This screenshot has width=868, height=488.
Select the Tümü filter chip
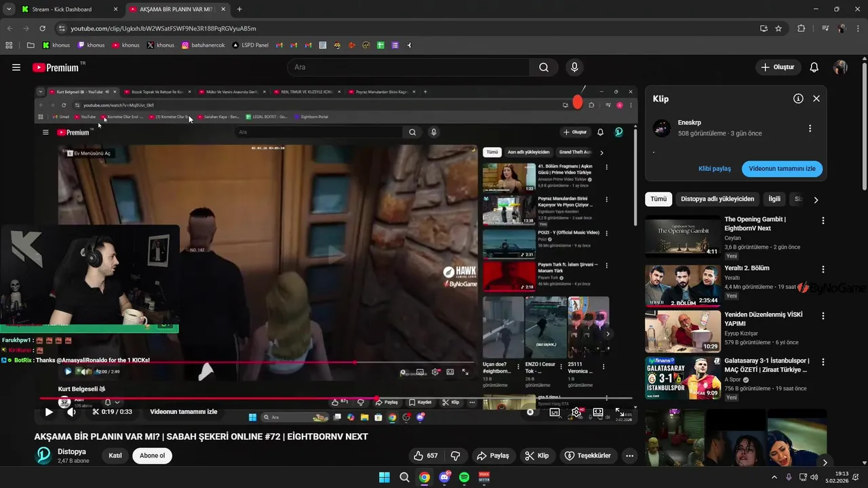click(x=658, y=199)
